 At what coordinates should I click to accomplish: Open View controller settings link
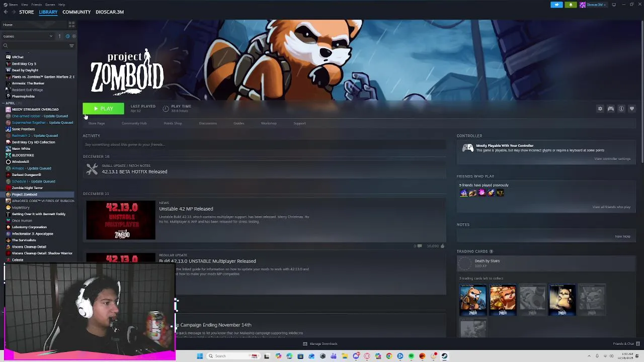612,159
